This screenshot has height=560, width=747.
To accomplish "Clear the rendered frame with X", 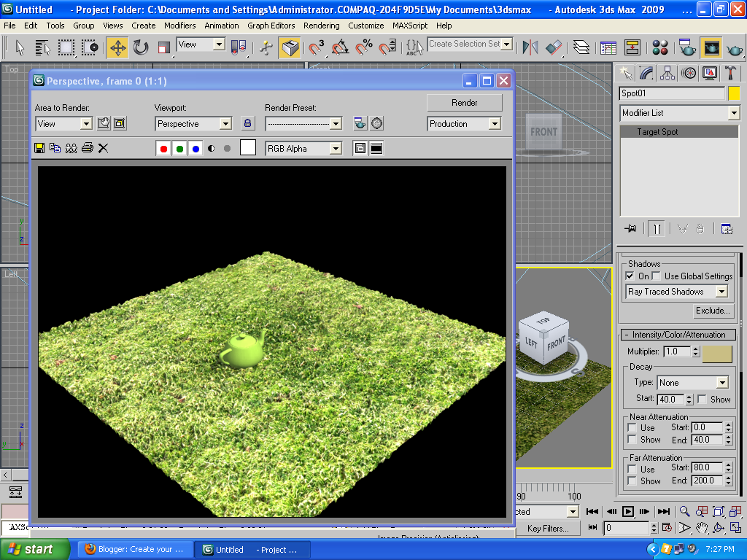I will (103, 148).
